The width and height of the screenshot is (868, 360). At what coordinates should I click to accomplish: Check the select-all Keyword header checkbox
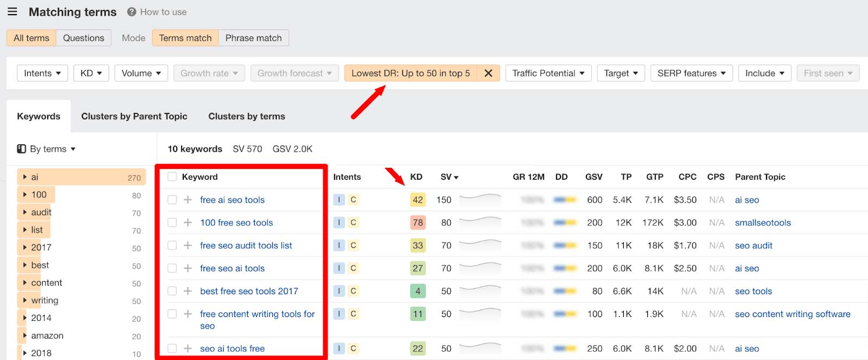pos(172,176)
